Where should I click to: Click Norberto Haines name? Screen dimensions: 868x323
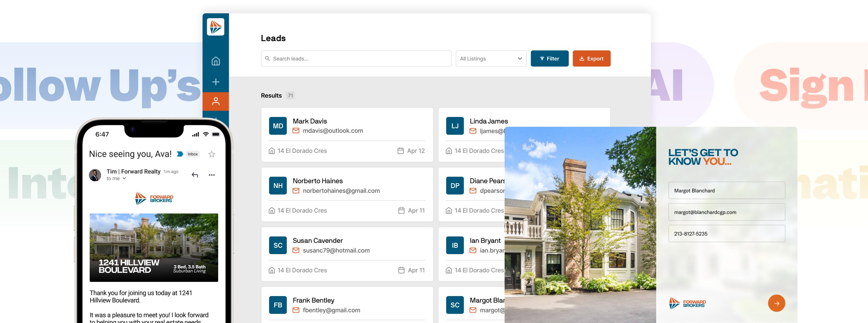[317, 181]
